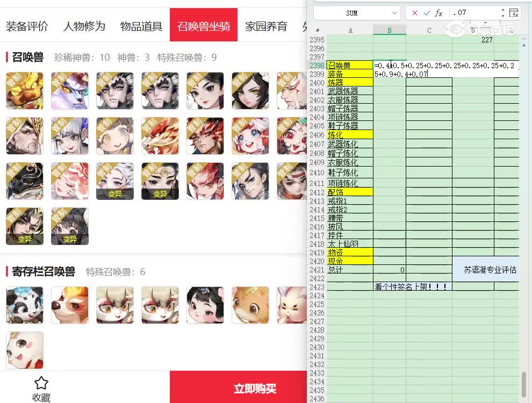Click the 看个性签名上架 cell
The image size is (532, 403).
[412, 286]
